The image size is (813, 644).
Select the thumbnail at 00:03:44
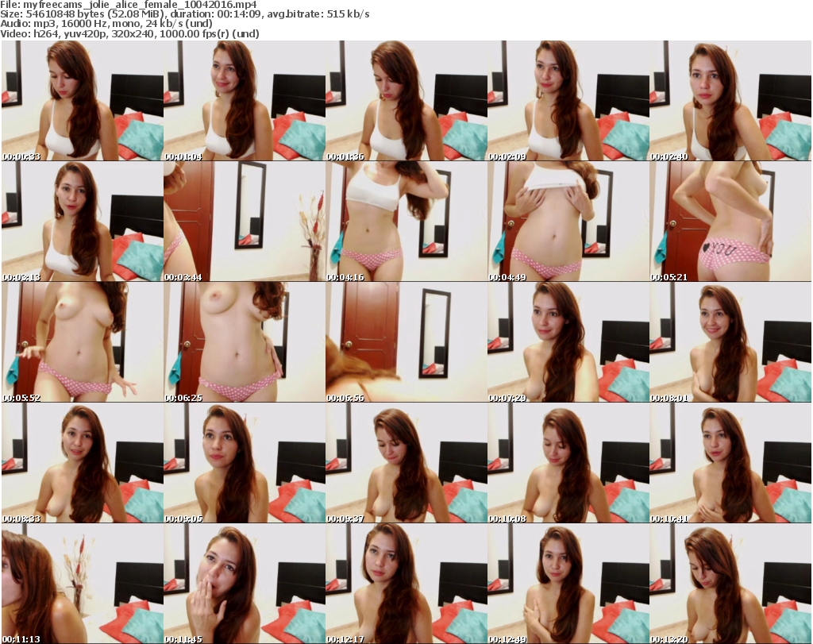[x=244, y=222]
